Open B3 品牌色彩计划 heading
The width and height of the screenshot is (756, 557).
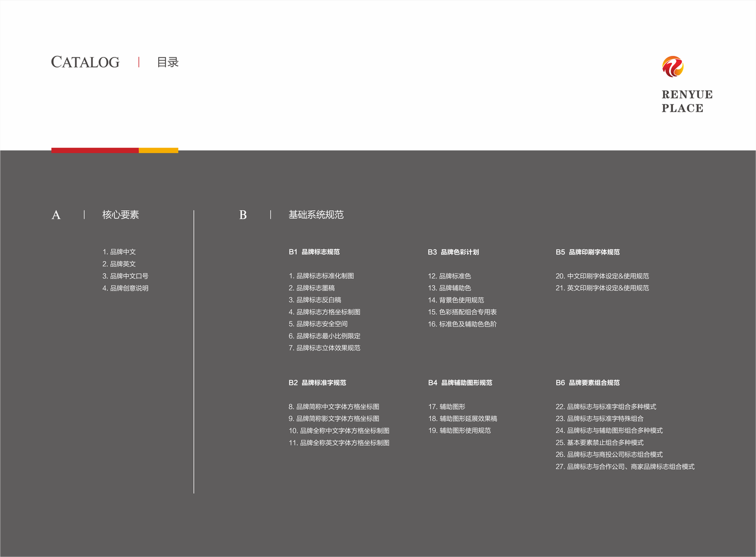pos(453,252)
